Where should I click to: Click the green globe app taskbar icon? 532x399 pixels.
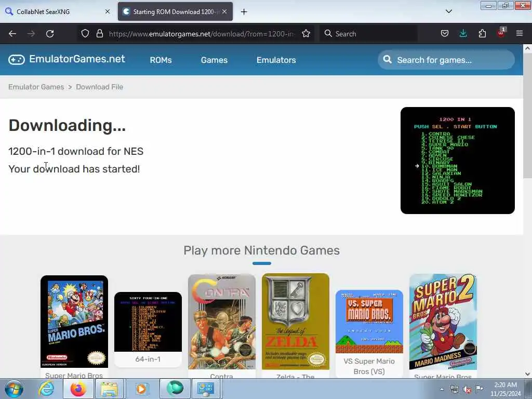point(175,389)
